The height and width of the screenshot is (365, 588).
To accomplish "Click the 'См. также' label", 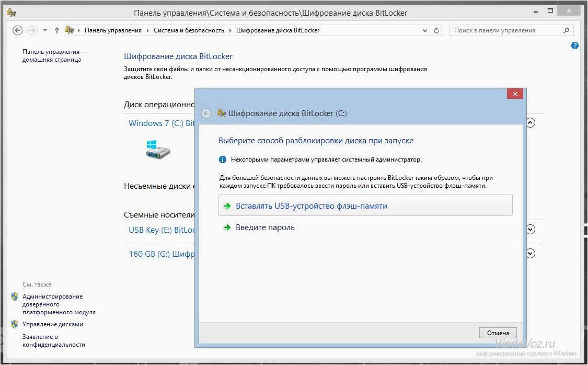I will click(37, 284).
